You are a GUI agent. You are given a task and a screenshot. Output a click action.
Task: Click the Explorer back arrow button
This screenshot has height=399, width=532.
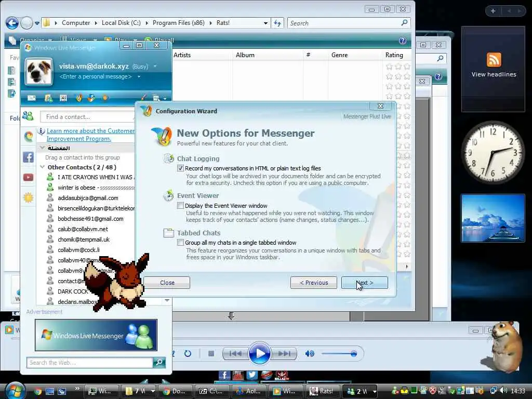(12, 23)
